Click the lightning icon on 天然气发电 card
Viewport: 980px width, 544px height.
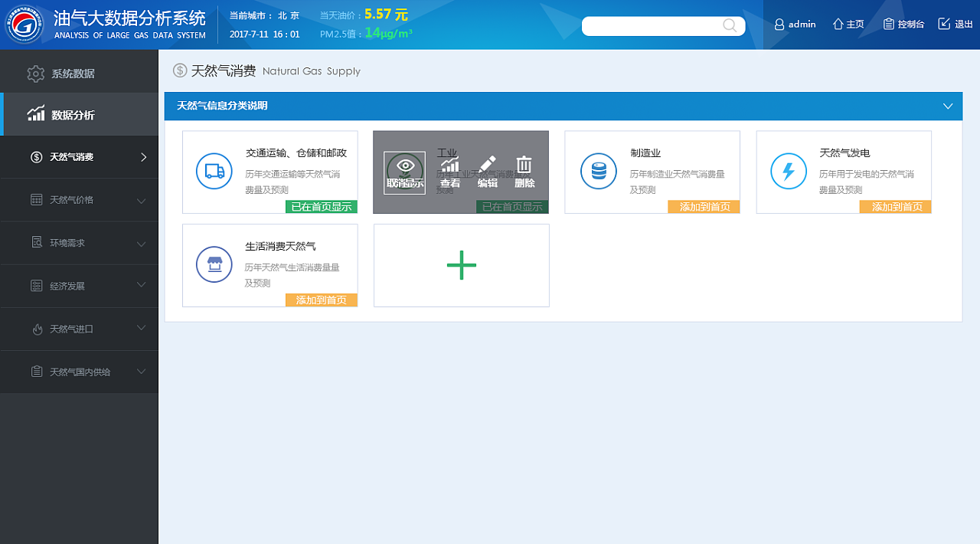(x=788, y=172)
